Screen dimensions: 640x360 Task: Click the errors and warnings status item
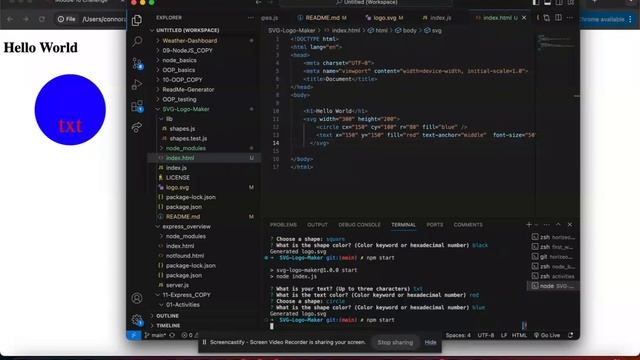point(189,335)
